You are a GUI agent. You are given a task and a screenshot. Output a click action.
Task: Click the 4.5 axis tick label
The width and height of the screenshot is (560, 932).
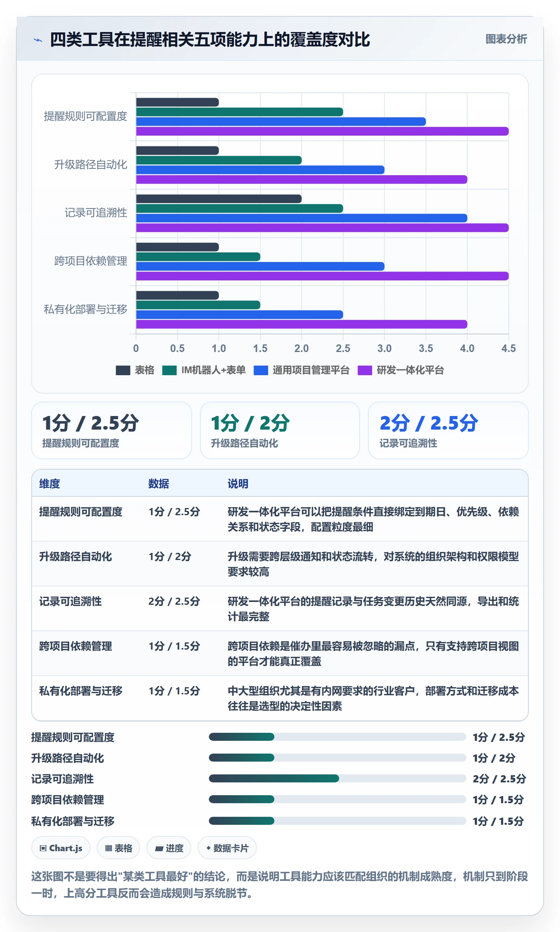point(508,348)
